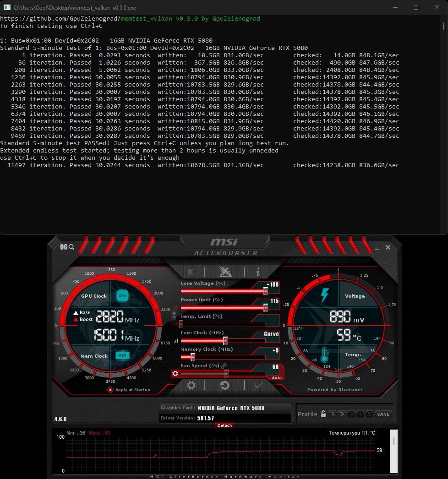This screenshot has width=448, height=479.
Task: Click 'Макс : 60' maximum temperature label
Action: (x=99, y=433)
